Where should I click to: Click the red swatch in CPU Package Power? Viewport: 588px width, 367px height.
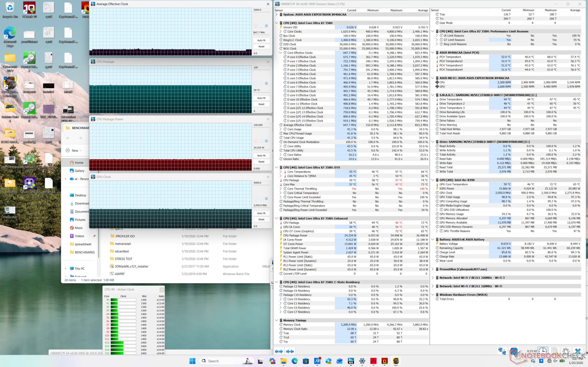coord(255,141)
